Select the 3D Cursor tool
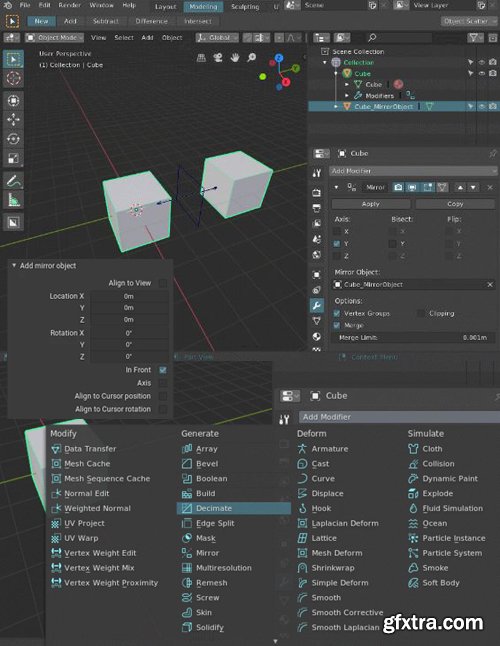 [x=13, y=78]
